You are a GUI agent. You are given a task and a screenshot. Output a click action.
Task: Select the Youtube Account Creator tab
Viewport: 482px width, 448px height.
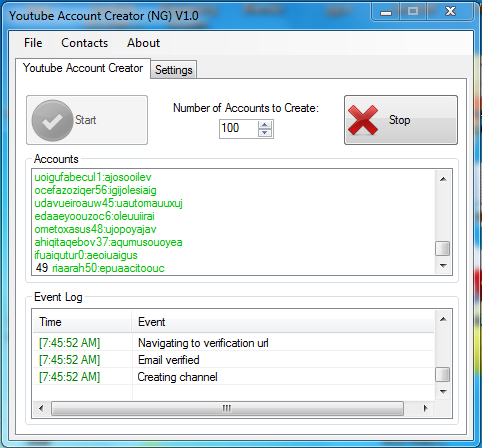click(x=83, y=68)
